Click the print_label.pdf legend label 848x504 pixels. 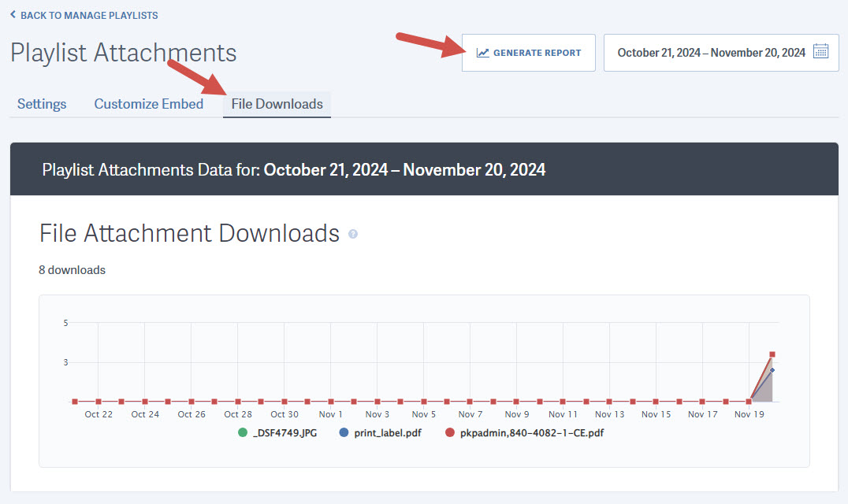click(x=387, y=433)
